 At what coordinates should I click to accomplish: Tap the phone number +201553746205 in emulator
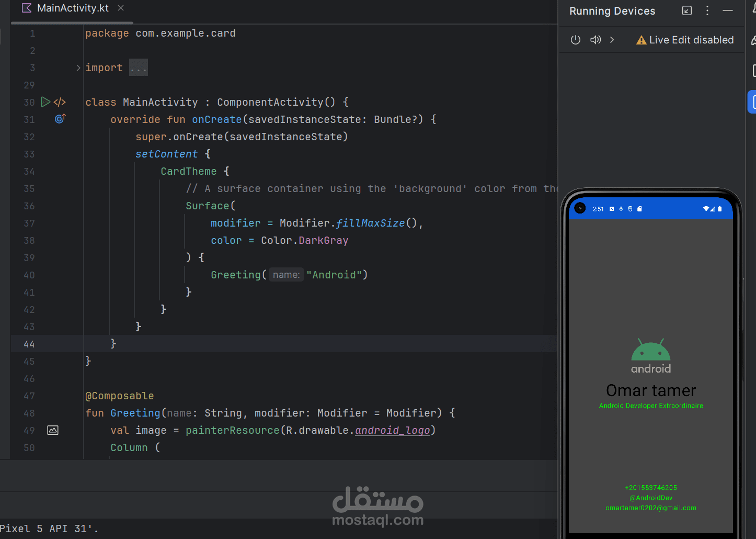coord(651,488)
